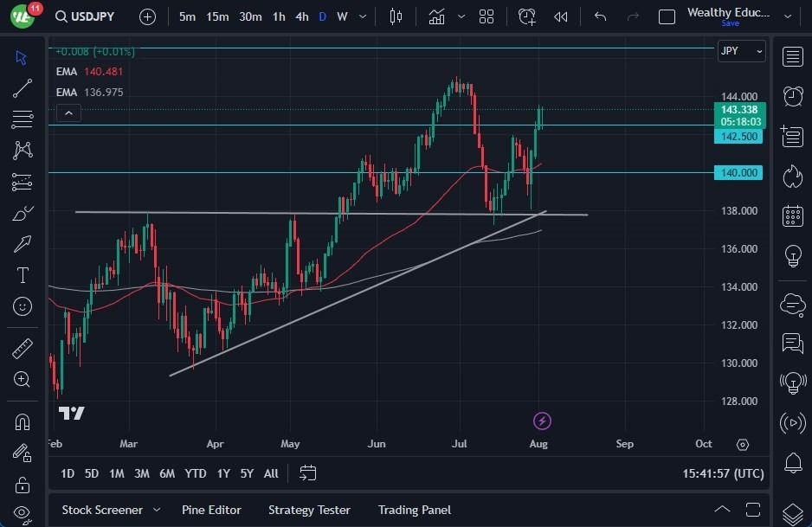Select the Text annotation tool
This screenshot has height=527, width=812.
pos(23,275)
